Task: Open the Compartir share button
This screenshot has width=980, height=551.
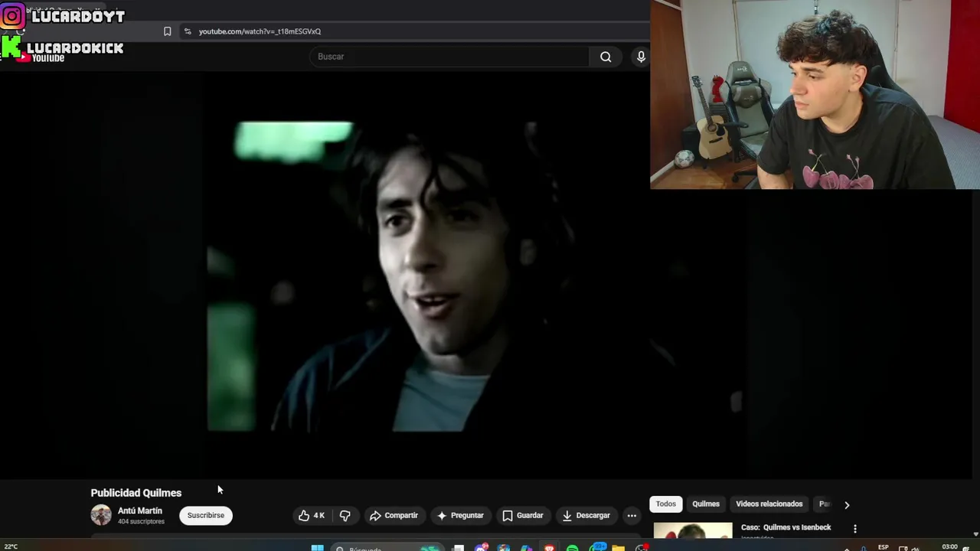Action: click(x=394, y=516)
